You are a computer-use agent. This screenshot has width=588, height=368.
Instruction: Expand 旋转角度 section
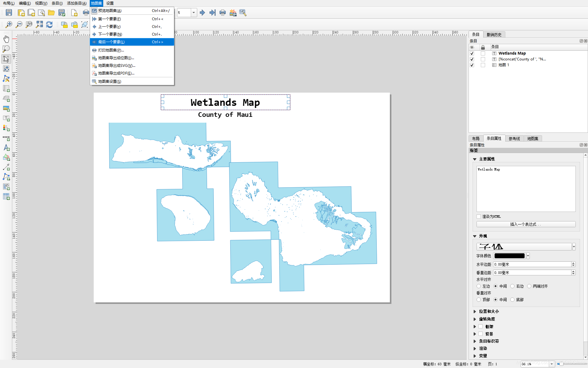(475, 319)
